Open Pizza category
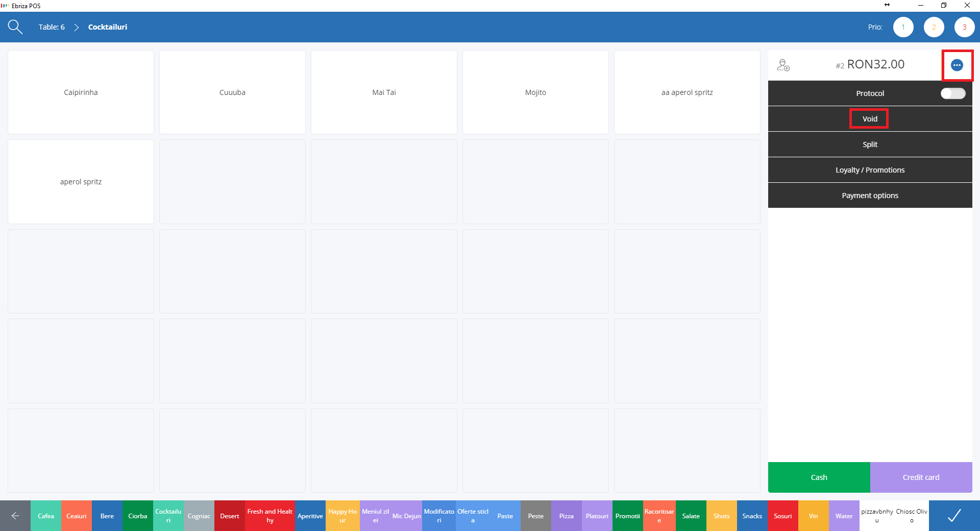 [567, 516]
